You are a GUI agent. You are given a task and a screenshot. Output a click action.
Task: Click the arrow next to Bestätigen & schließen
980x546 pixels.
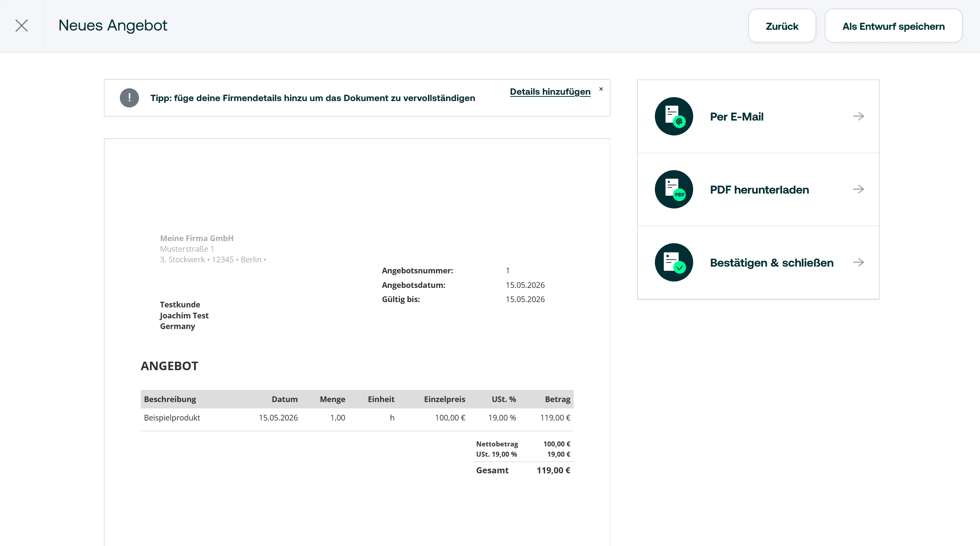click(x=858, y=262)
